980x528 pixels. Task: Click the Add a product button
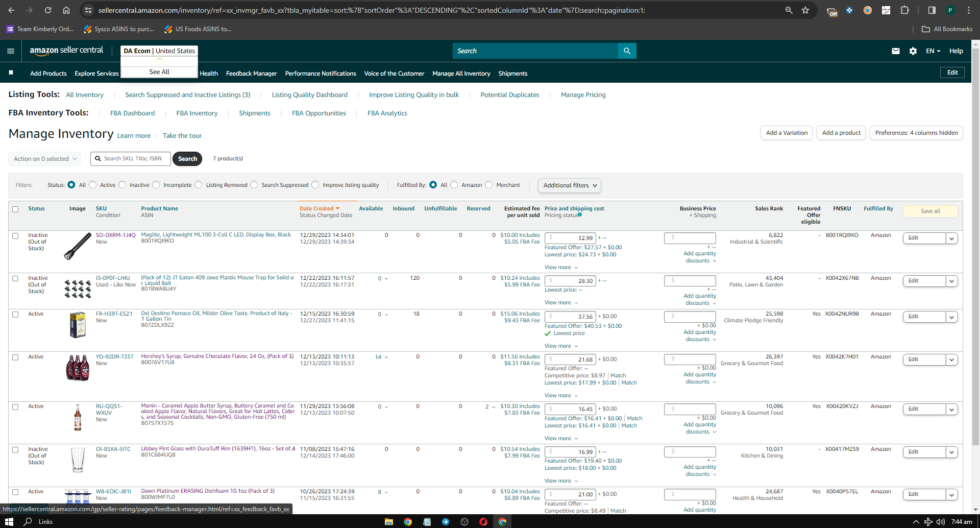[x=841, y=133]
